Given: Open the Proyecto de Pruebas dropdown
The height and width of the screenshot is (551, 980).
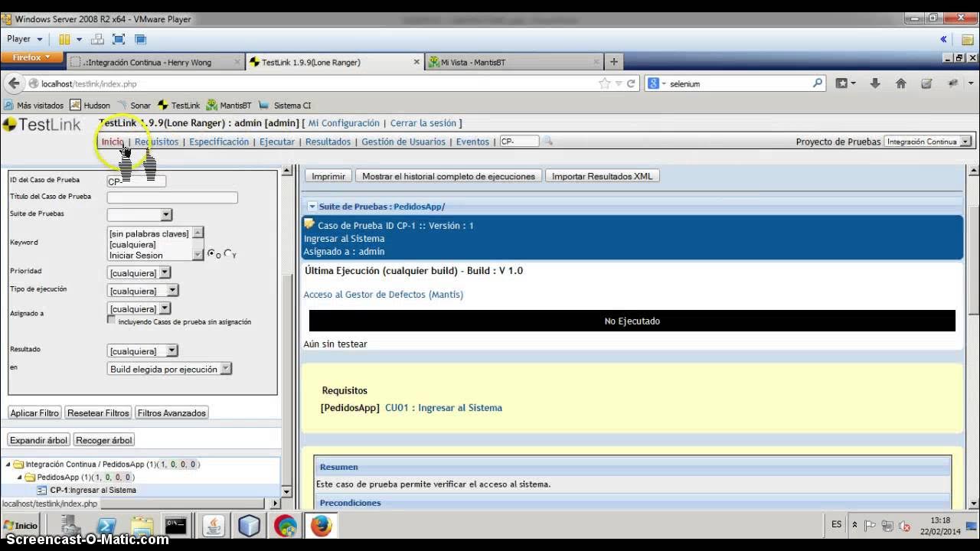Looking at the screenshot, I should 928,142.
